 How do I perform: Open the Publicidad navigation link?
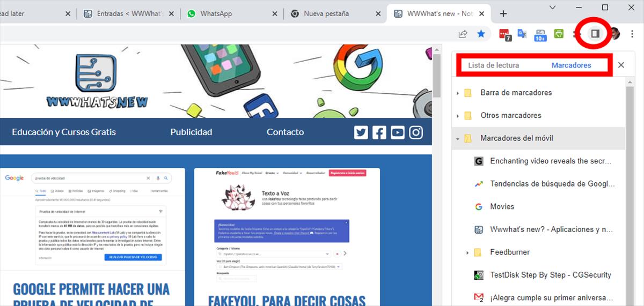click(x=191, y=132)
